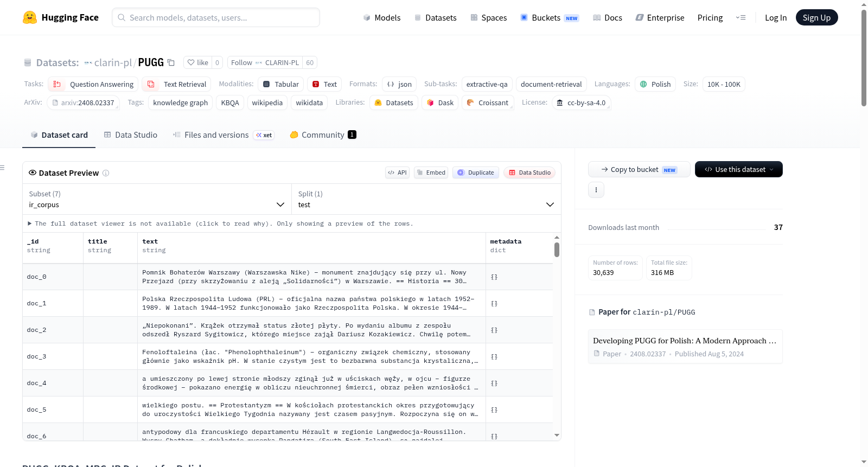Select the Polish language tag
Viewport: 868px width, 467px height.
click(655, 84)
